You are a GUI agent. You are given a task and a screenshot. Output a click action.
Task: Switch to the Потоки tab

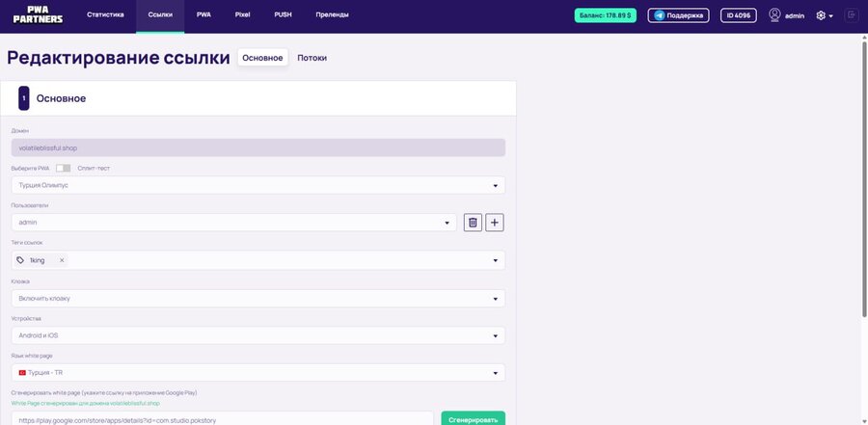point(312,58)
